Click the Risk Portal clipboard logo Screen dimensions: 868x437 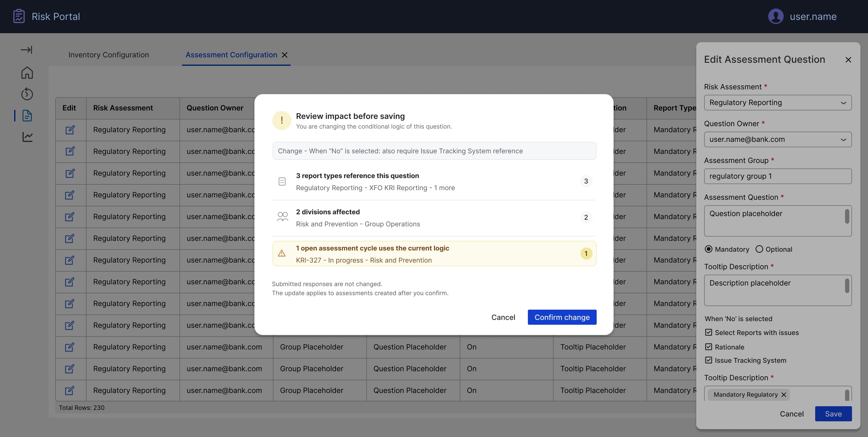click(x=19, y=16)
